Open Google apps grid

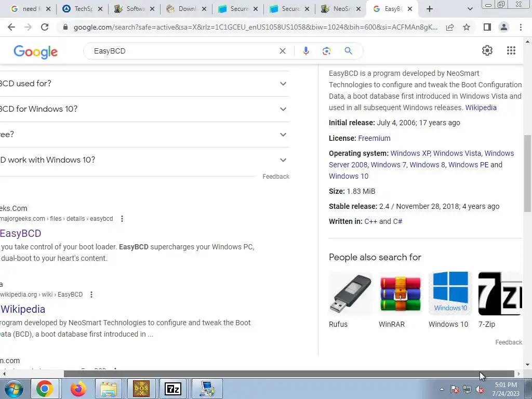pyautogui.click(x=511, y=50)
